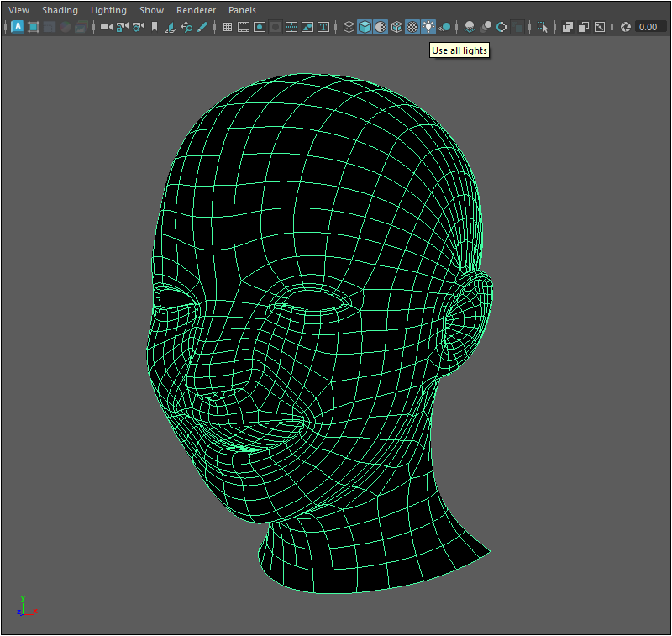This screenshot has height=636, width=672.
Task: Click the Select Camera icon
Action: pos(107,27)
